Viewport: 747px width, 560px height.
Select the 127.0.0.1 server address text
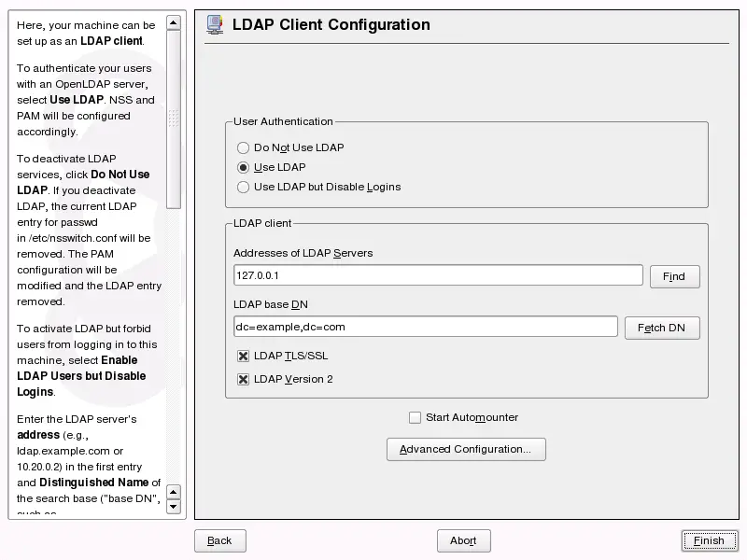coord(257,275)
